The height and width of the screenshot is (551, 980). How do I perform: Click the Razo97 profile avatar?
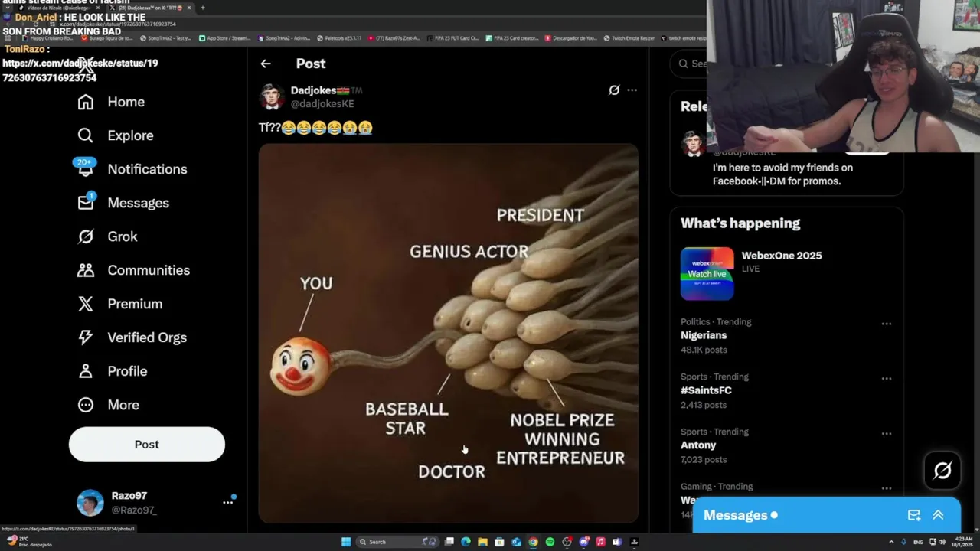point(90,503)
